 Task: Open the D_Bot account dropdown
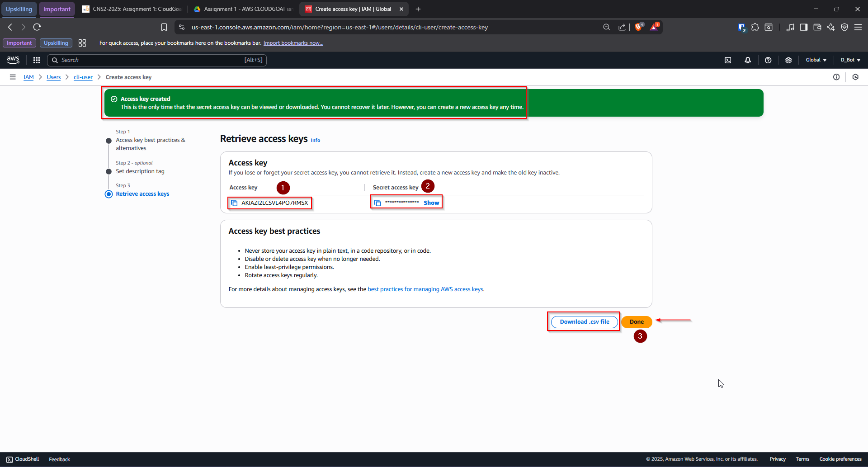tap(849, 60)
